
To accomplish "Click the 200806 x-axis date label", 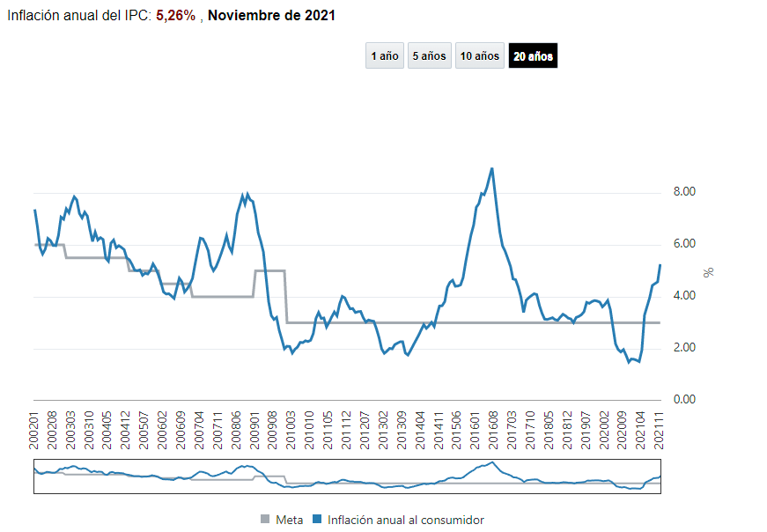I will point(236,430).
